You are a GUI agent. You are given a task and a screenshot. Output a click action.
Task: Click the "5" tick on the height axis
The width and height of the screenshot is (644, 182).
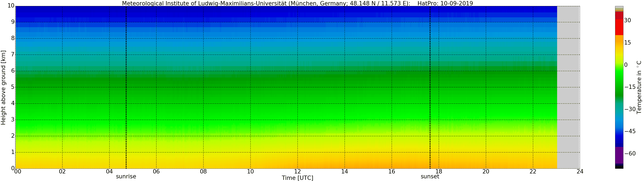tap(13, 87)
